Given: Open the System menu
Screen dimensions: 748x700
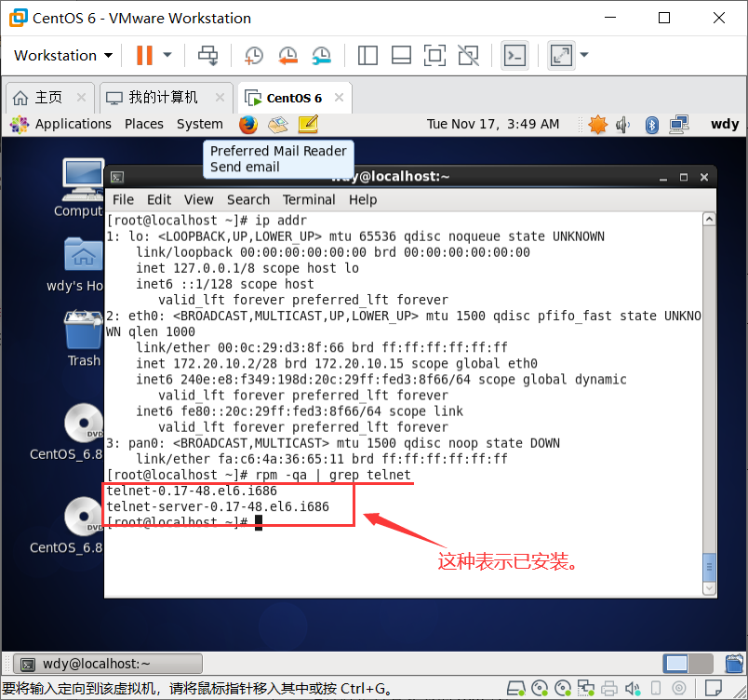Looking at the screenshot, I should (199, 124).
